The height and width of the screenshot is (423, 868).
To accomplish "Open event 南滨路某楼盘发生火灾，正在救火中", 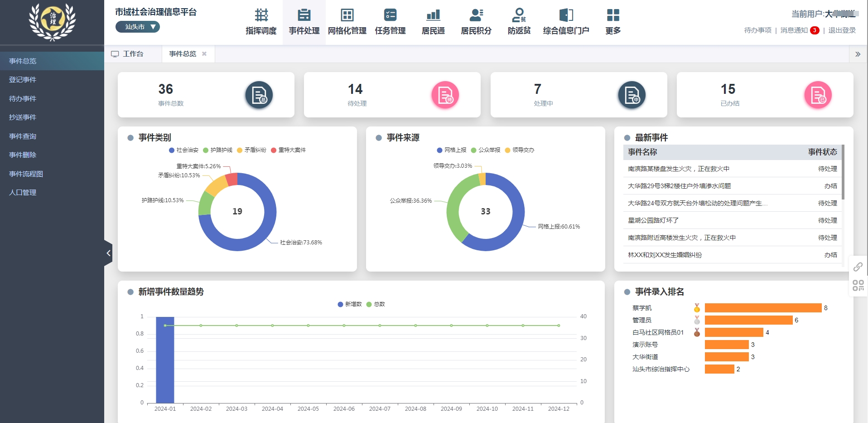I will point(732,169).
